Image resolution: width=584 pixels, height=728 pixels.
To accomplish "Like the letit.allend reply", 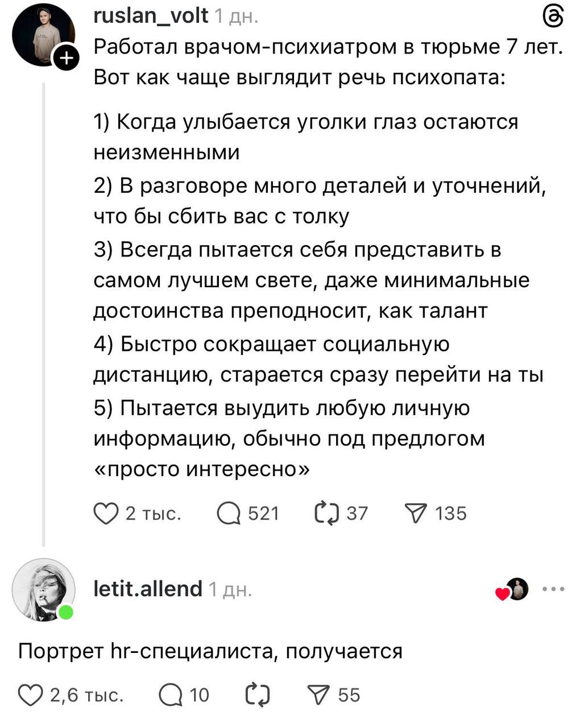I will tap(30, 695).
